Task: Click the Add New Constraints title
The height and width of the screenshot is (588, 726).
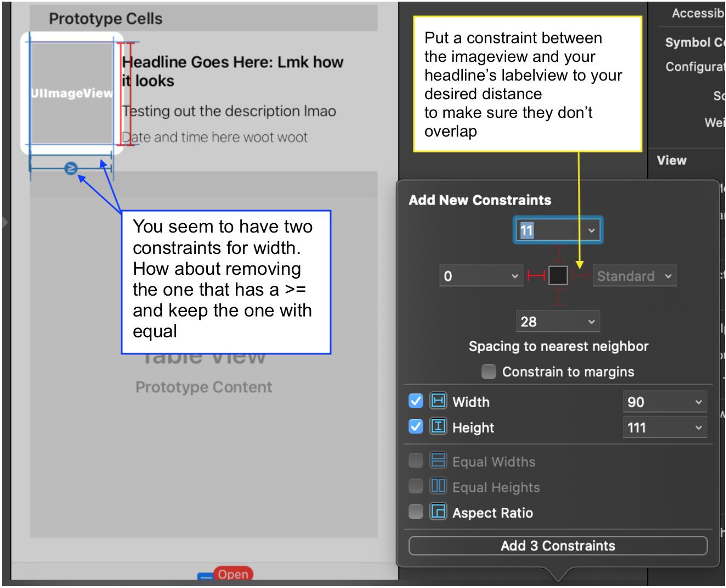Action: tap(480, 200)
